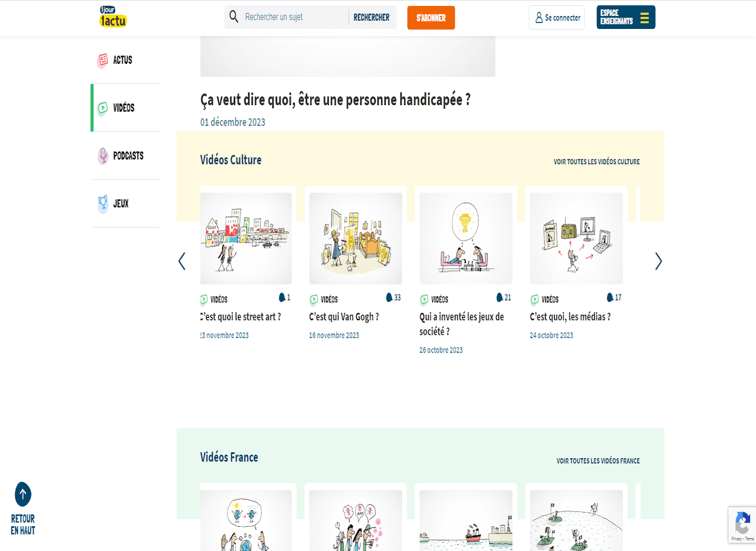Open the médias video thumbnail
Image resolution: width=756 pixels, height=551 pixels.
pos(576,239)
